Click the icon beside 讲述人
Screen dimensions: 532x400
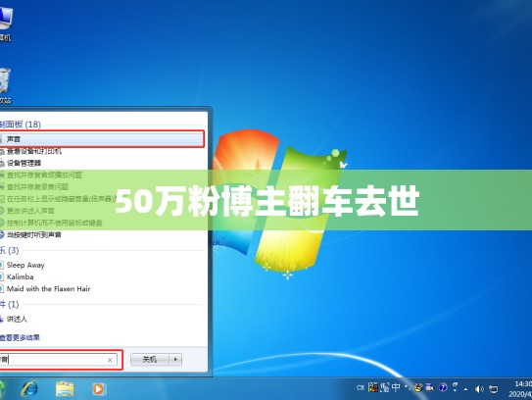click(x=2, y=319)
